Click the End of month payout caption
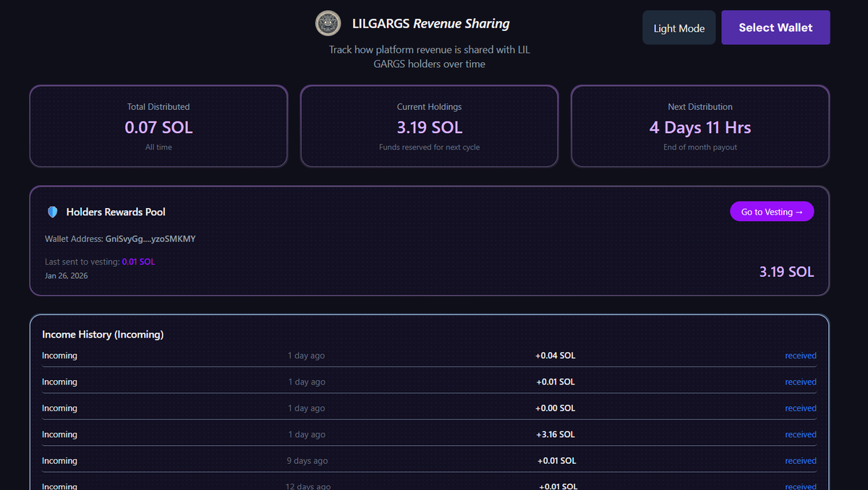868x490 pixels. 700,147
